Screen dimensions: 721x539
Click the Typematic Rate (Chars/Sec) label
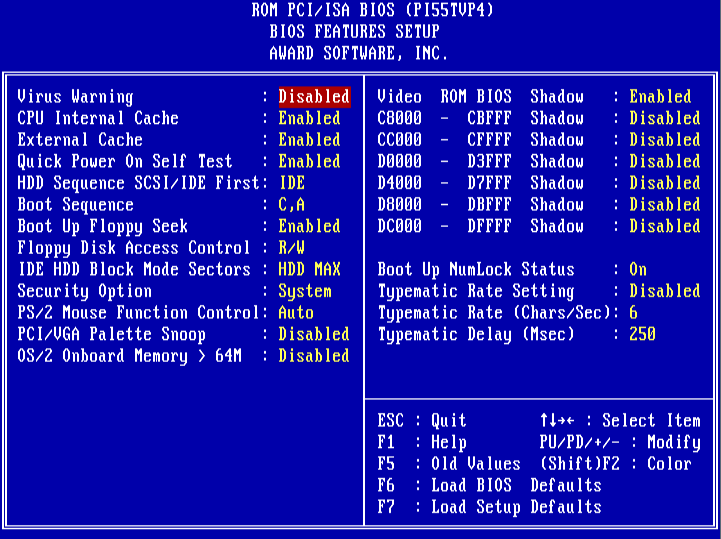click(x=494, y=313)
